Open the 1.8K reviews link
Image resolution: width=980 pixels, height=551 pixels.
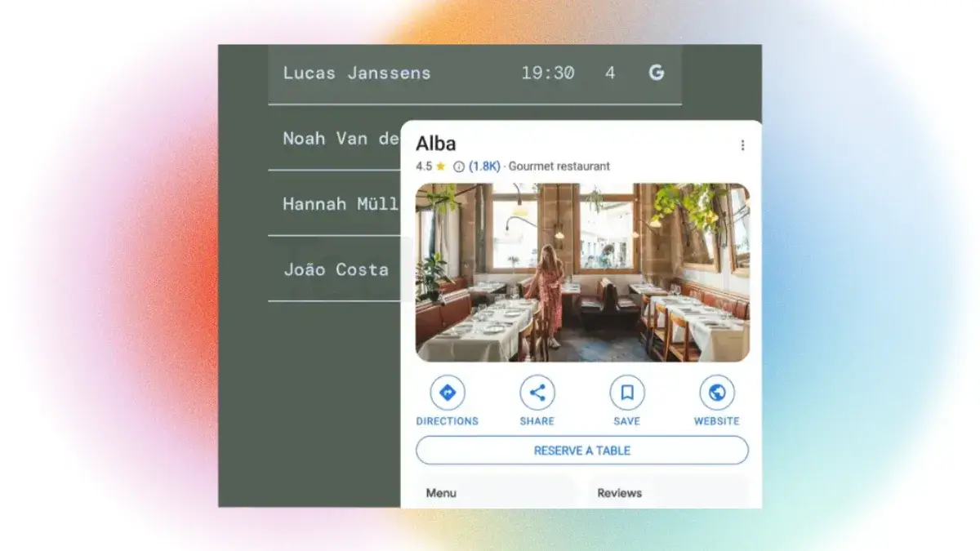pyautogui.click(x=484, y=167)
